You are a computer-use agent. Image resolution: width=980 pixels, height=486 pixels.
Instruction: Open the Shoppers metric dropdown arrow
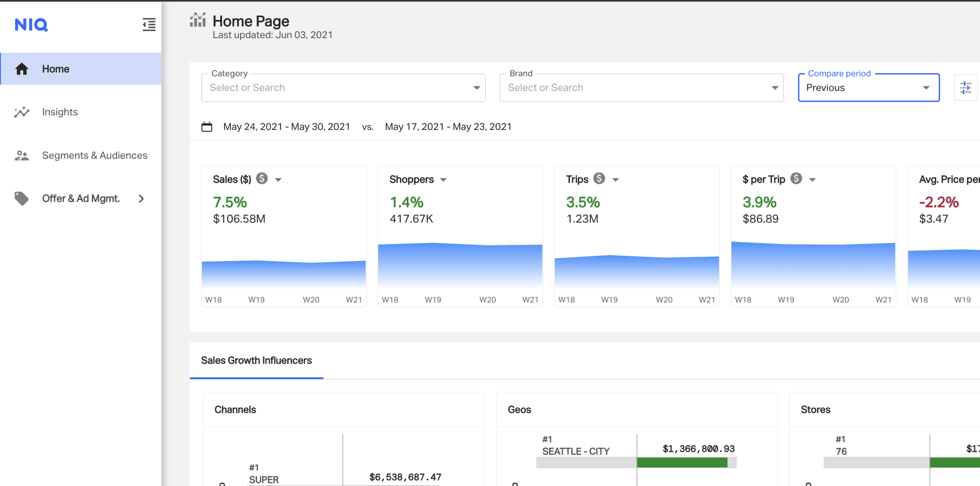click(443, 179)
